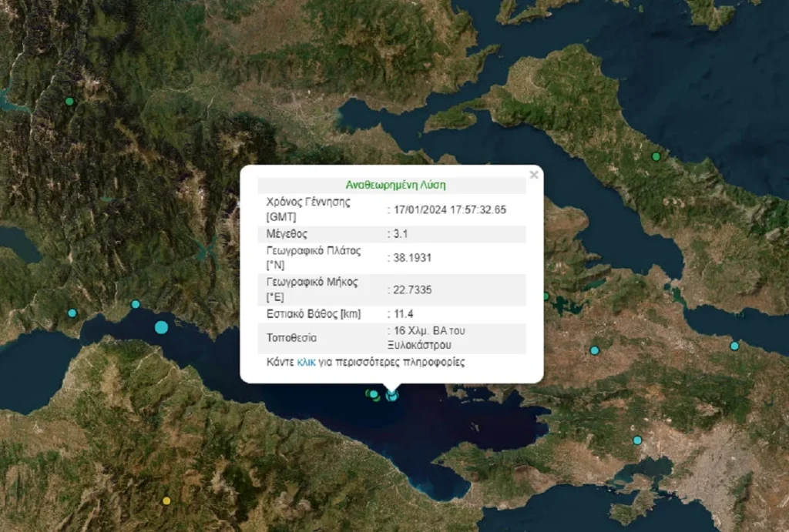The height and width of the screenshot is (532, 789).
Task: Select the marker cluster just left of popup pointer
Action: [x=372, y=394]
